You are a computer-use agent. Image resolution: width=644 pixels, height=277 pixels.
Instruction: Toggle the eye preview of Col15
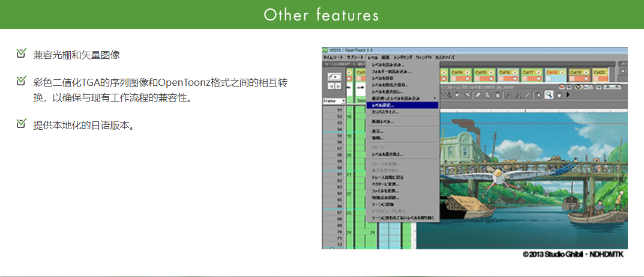[x=491, y=72]
